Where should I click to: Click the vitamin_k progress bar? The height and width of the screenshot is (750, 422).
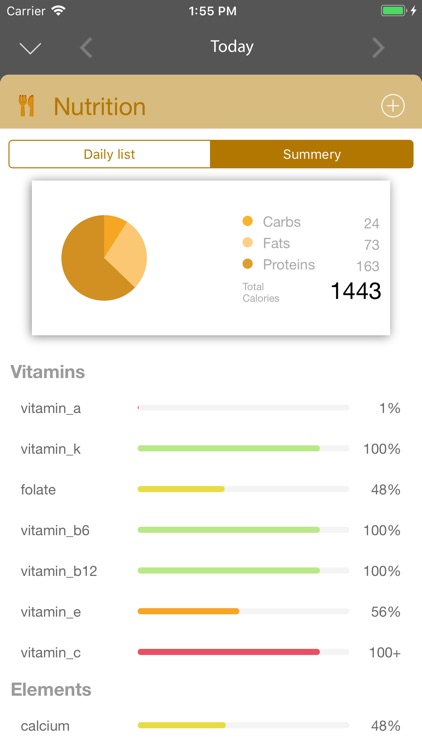(244, 448)
